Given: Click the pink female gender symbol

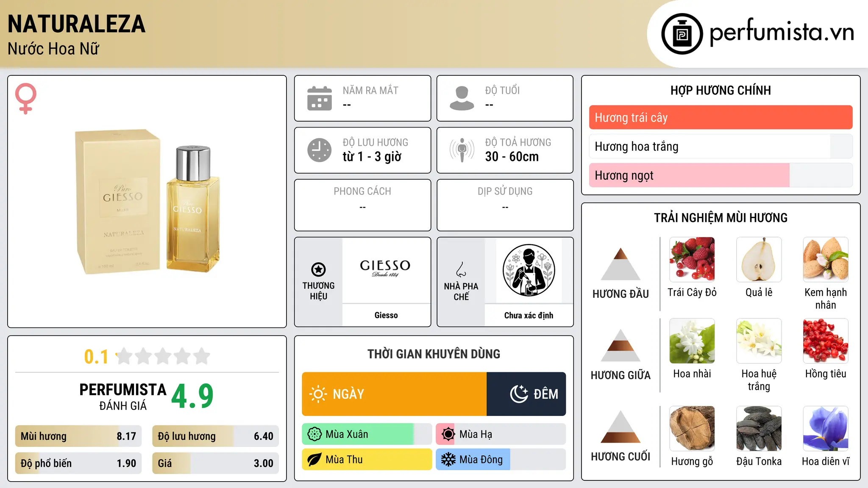Looking at the screenshot, I should [25, 99].
